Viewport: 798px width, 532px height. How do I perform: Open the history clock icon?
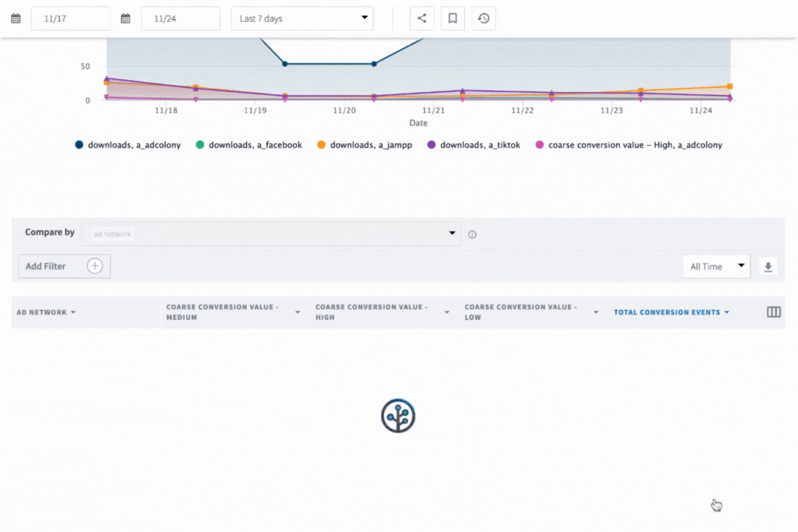(484, 19)
